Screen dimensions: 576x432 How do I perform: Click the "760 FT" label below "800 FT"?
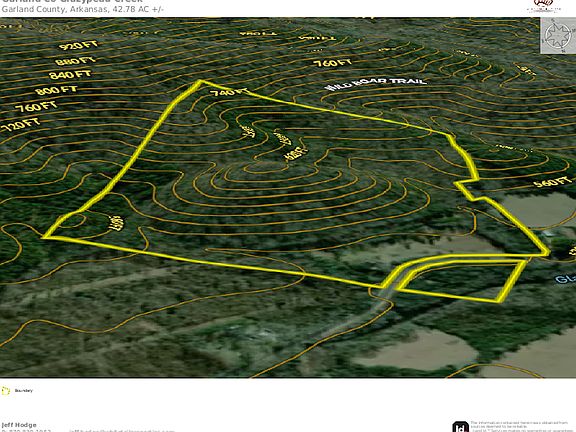tap(36, 107)
